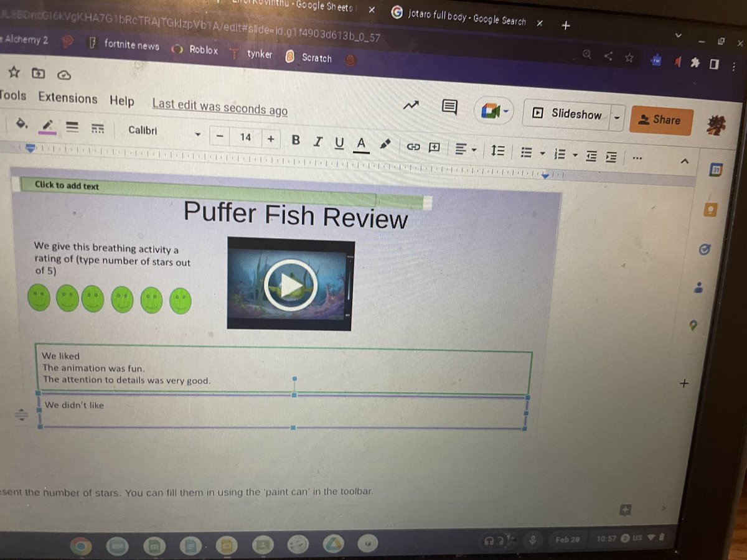747x560 pixels.
Task: Check the cloud document status icon
Action: click(x=64, y=74)
